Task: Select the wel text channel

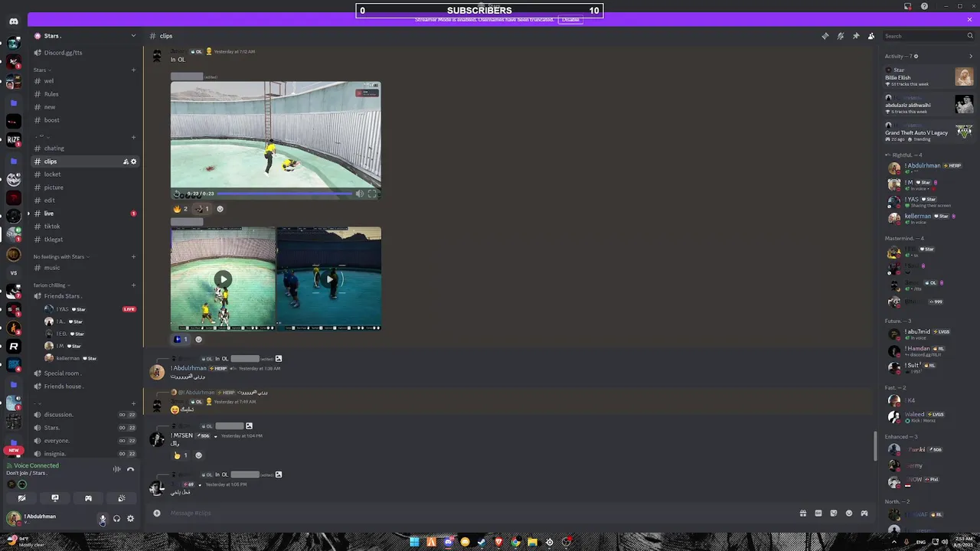Action: point(84,81)
